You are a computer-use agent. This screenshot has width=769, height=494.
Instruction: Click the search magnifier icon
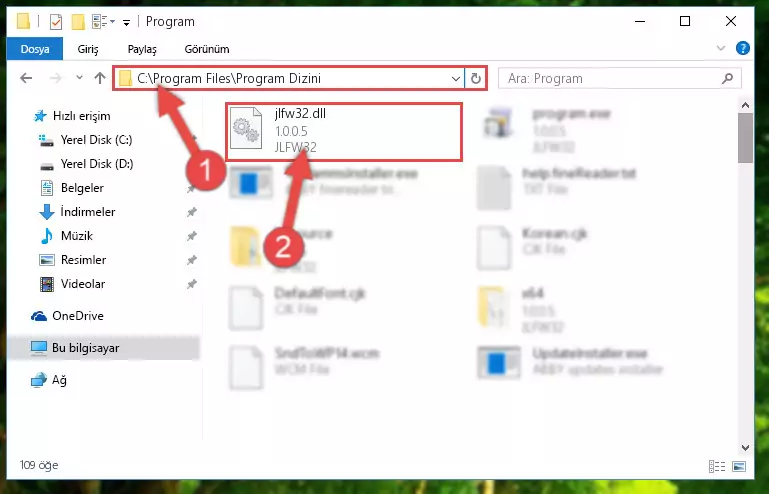point(728,78)
